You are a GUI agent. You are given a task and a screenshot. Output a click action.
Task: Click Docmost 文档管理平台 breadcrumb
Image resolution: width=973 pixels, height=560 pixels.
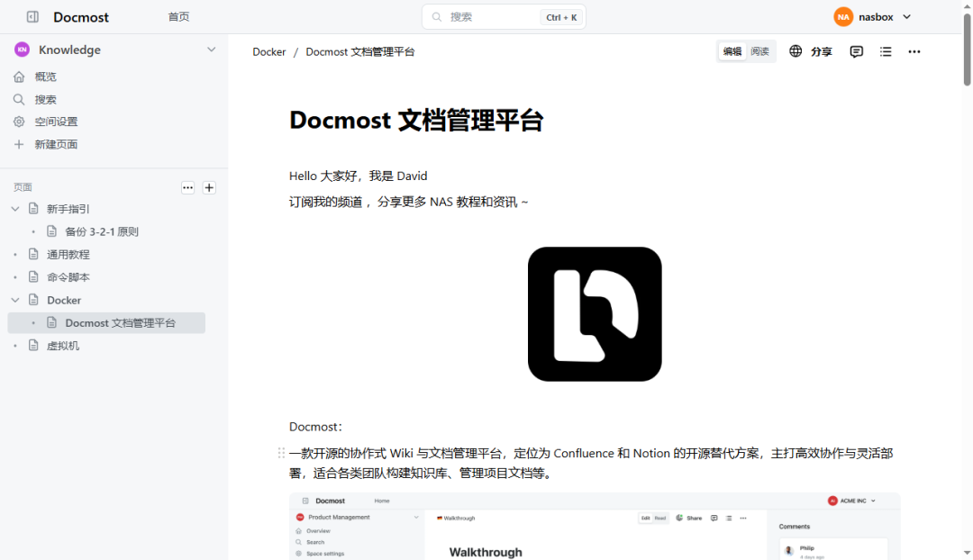click(x=359, y=52)
